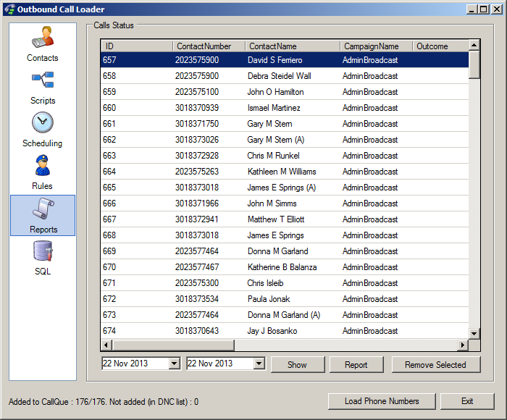
Task: Select row with Kathleen M Williams
Action: (x=285, y=172)
